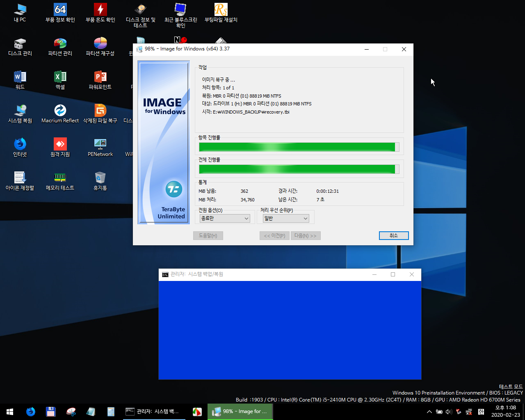Click the Korean IME 한 indicator
This screenshot has width=525, height=420.
pyautogui.click(x=481, y=412)
